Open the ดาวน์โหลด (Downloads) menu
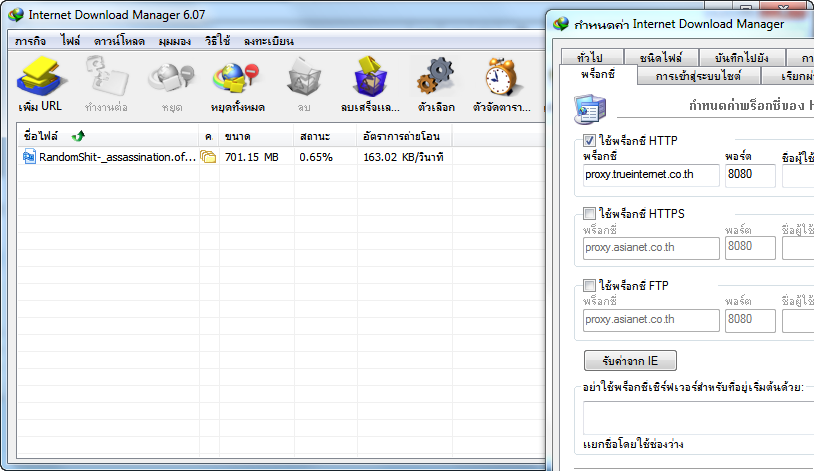Viewport: 814px width, 471px height. point(119,41)
